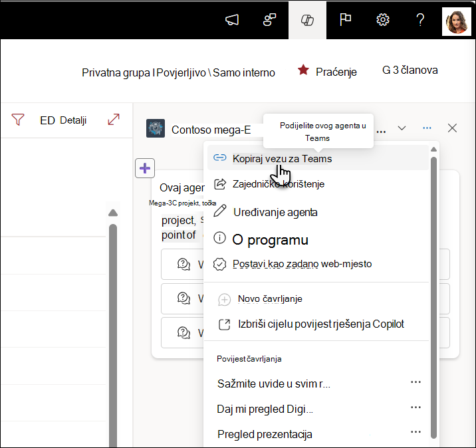Expand pane with diagonal arrows icon

pyautogui.click(x=114, y=119)
